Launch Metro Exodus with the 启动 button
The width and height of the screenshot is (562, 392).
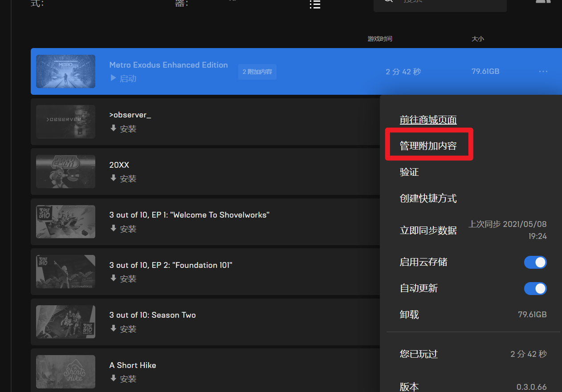pyautogui.click(x=123, y=79)
